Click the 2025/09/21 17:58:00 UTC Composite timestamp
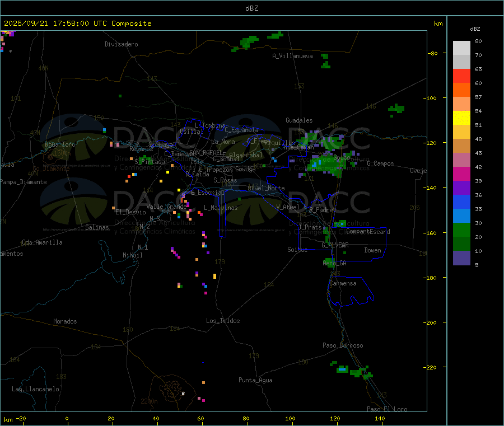This screenshot has width=504, height=426. point(77,24)
